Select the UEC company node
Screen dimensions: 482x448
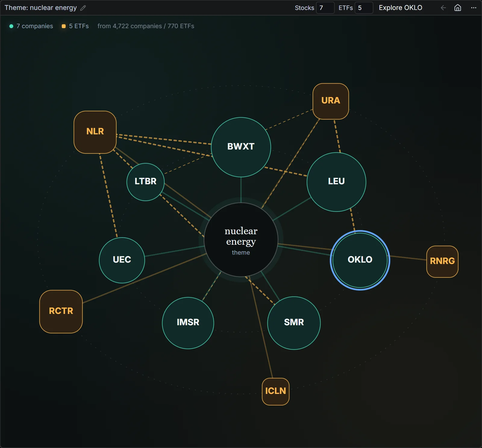(122, 260)
